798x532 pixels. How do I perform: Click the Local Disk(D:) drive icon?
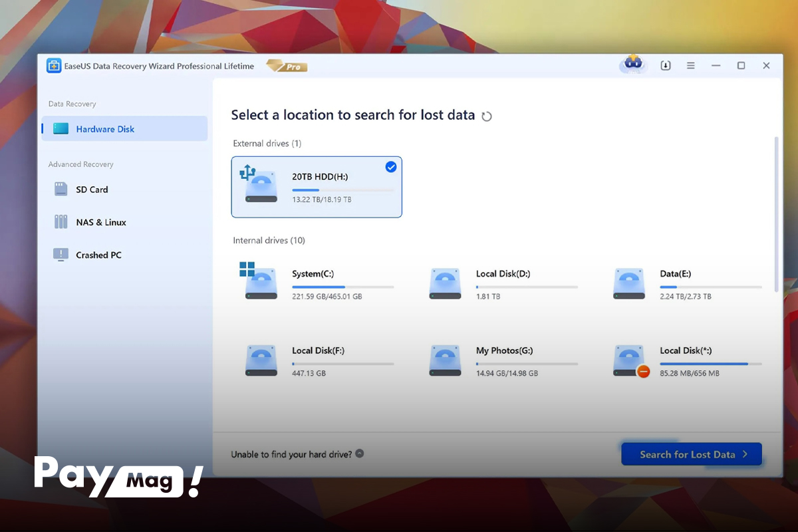tap(446, 284)
